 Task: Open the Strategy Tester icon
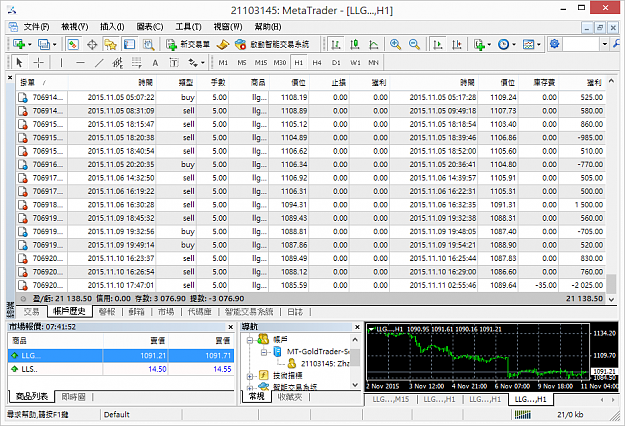point(149,44)
